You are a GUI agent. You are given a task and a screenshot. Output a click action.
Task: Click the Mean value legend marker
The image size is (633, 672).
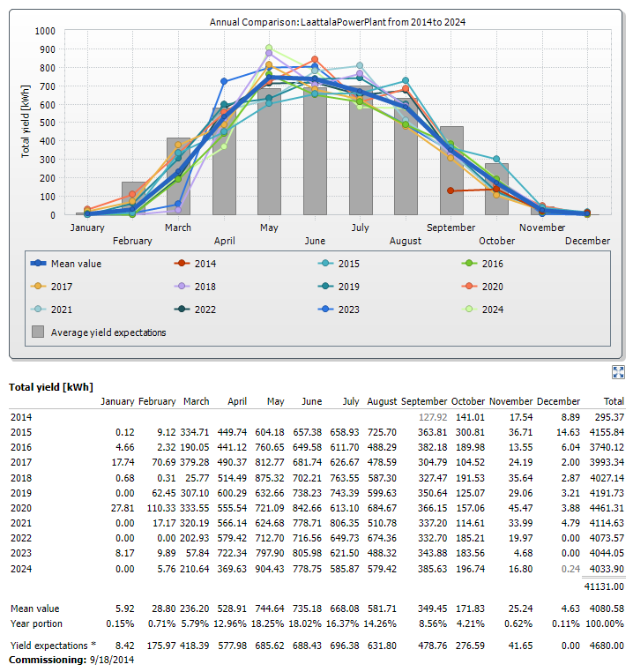click(x=37, y=264)
